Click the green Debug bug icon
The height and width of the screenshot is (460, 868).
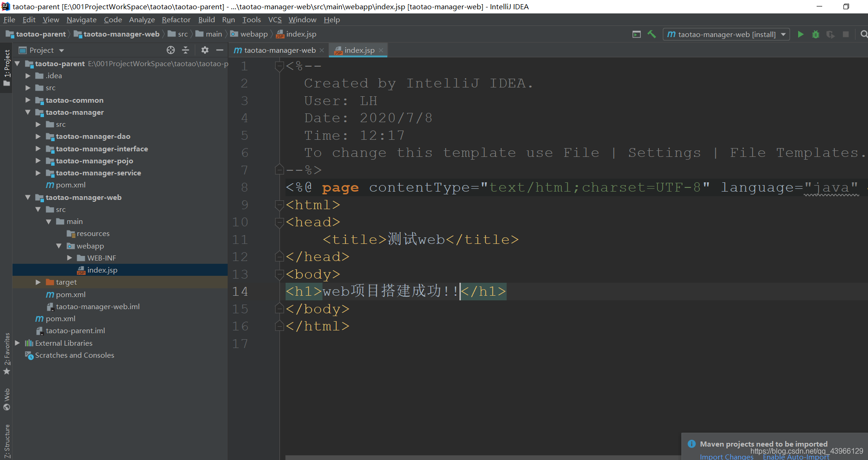[x=816, y=34]
